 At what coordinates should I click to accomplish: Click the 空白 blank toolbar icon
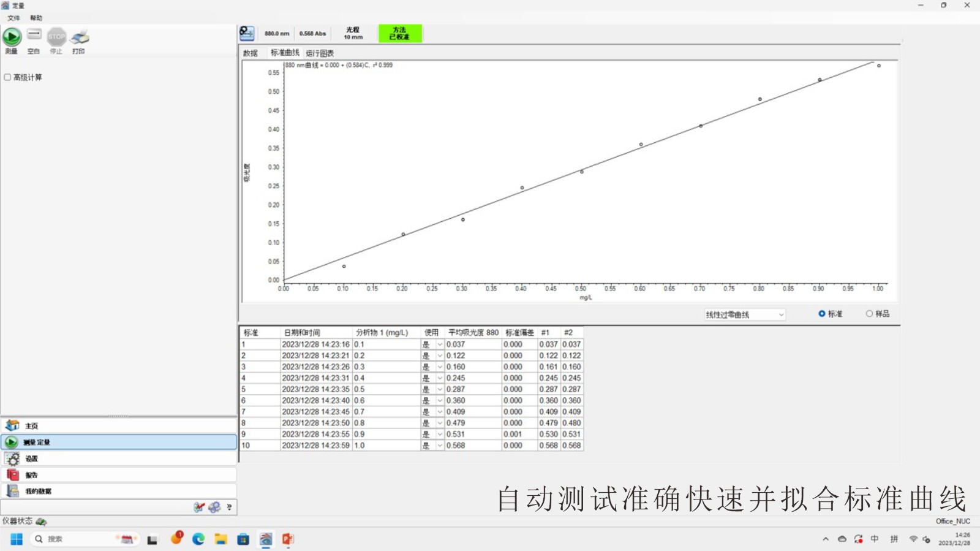coord(34,36)
